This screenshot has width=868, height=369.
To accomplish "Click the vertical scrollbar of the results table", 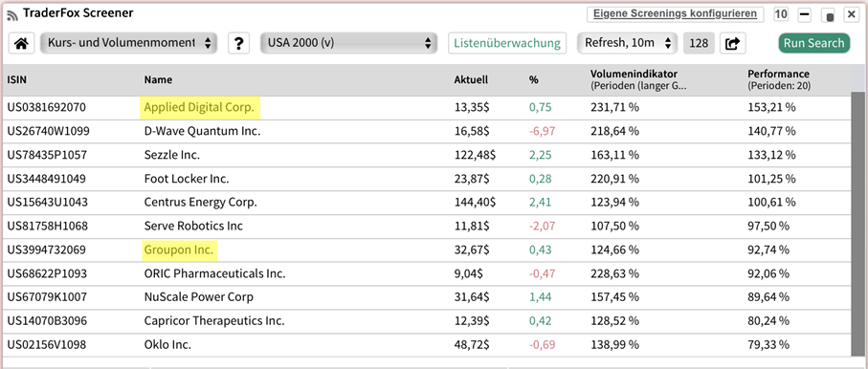I will coord(858,224).
